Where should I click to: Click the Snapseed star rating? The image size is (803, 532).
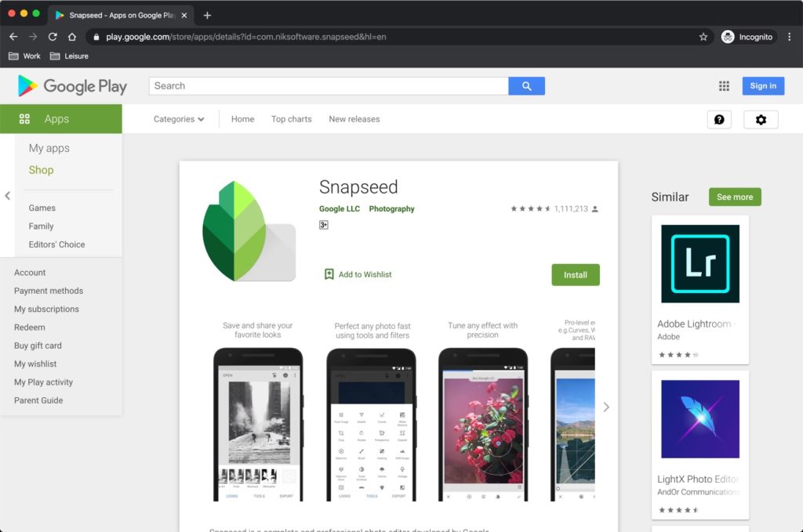point(531,208)
